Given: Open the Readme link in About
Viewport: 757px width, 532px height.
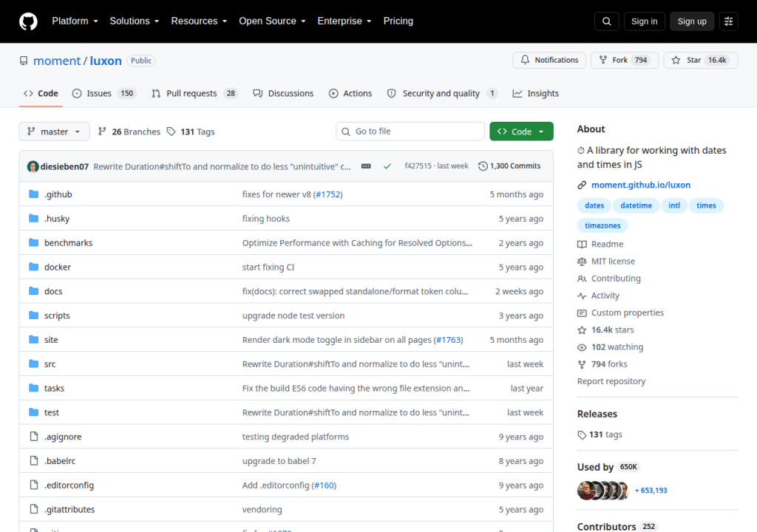Looking at the screenshot, I should 600,244.
